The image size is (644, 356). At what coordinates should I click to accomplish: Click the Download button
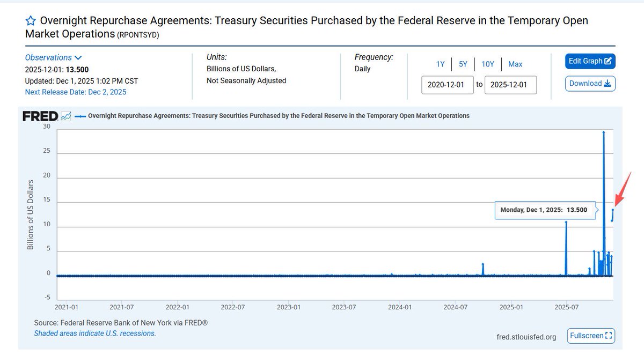(590, 83)
